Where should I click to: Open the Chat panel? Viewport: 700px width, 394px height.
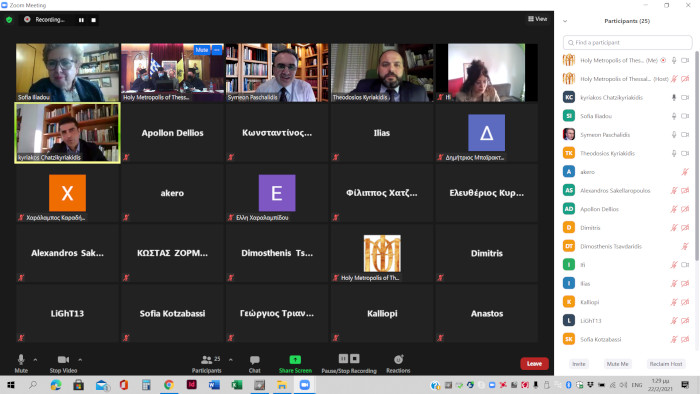254,363
